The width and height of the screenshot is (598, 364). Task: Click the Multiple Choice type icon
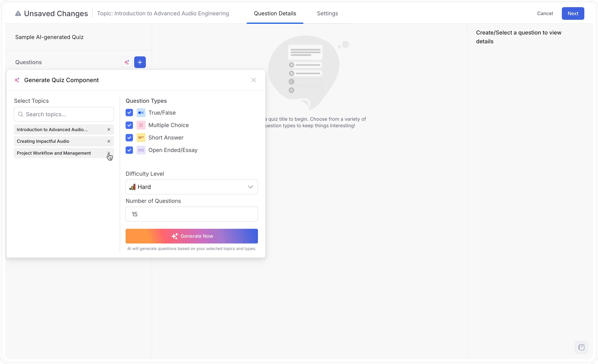coord(141,125)
